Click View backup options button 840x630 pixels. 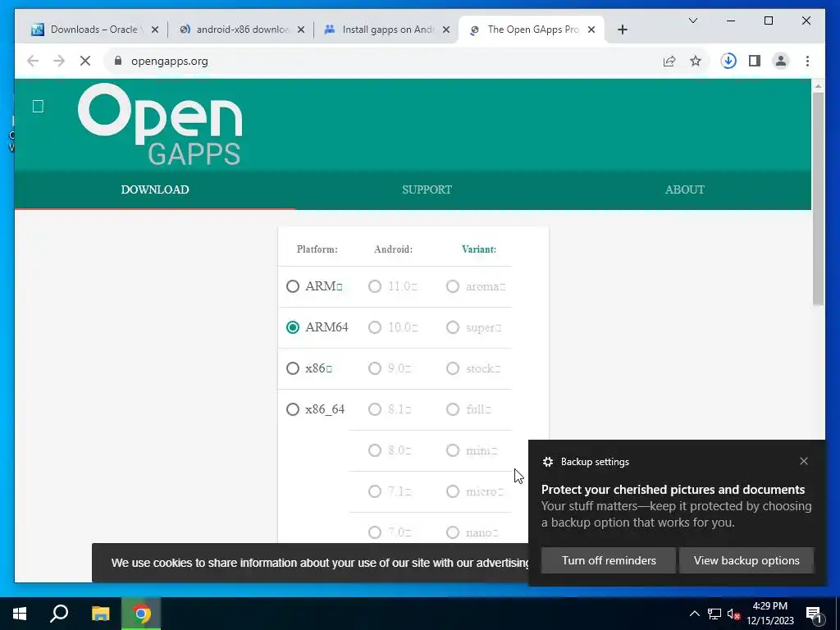(746, 560)
